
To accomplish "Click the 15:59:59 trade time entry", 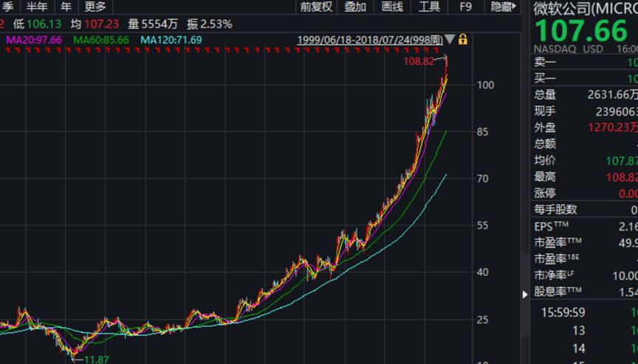I will (563, 312).
